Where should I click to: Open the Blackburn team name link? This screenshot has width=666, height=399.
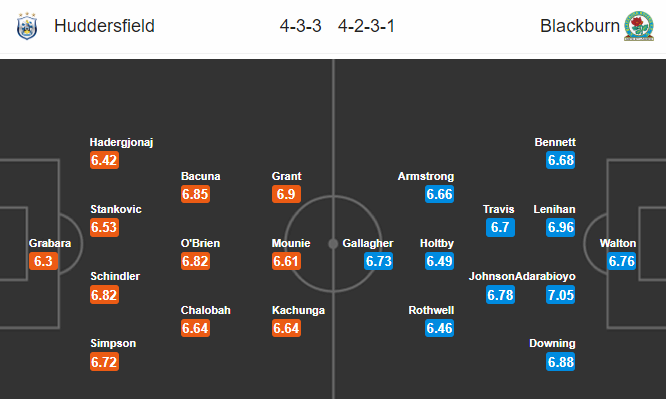click(580, 26)
